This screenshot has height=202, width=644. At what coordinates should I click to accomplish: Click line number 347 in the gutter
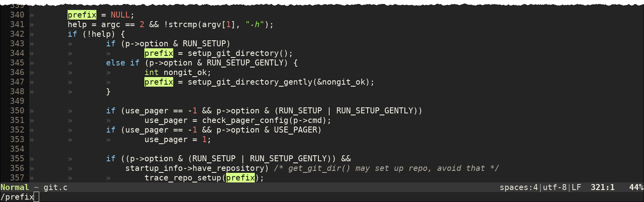[x=17, y=82]
